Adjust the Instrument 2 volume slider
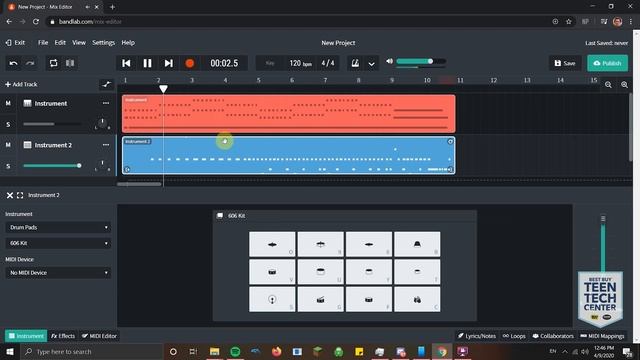 pyautogui.click(x=52, y=166)
